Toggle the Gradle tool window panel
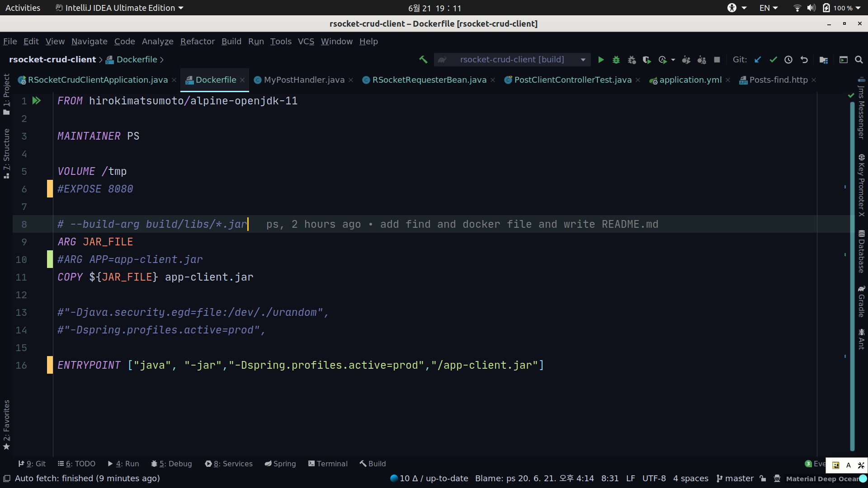The width and height of the screenshot is (868, 488). coord(861,301)
